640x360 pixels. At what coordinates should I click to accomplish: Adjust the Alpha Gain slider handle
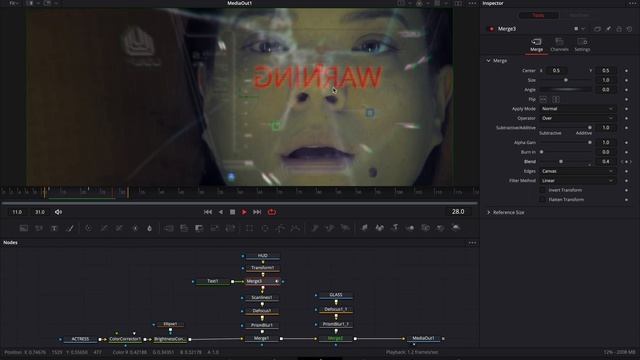(x=589, y=142)
